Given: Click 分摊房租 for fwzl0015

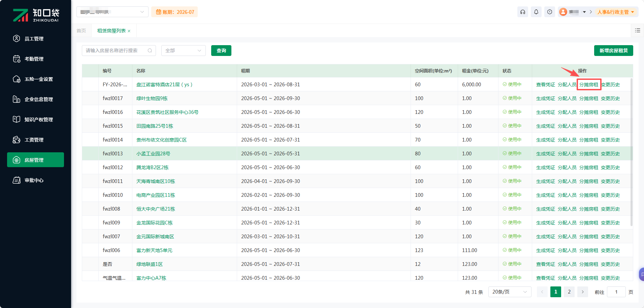Looking at the screenshot, I should point(589,126).
